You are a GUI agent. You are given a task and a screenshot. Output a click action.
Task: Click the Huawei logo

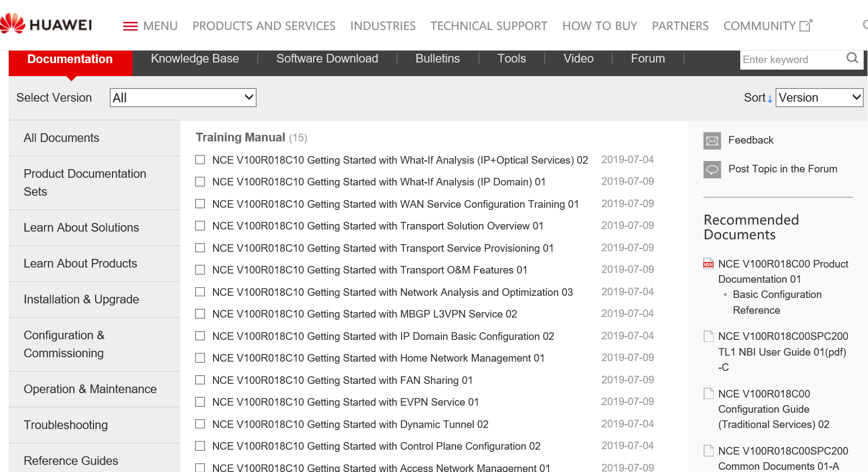(x=46, y=24)
